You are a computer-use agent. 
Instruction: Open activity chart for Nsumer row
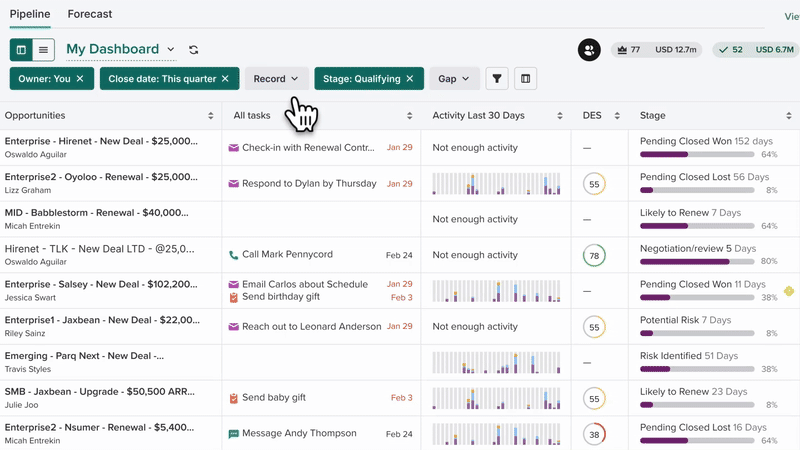496,434
